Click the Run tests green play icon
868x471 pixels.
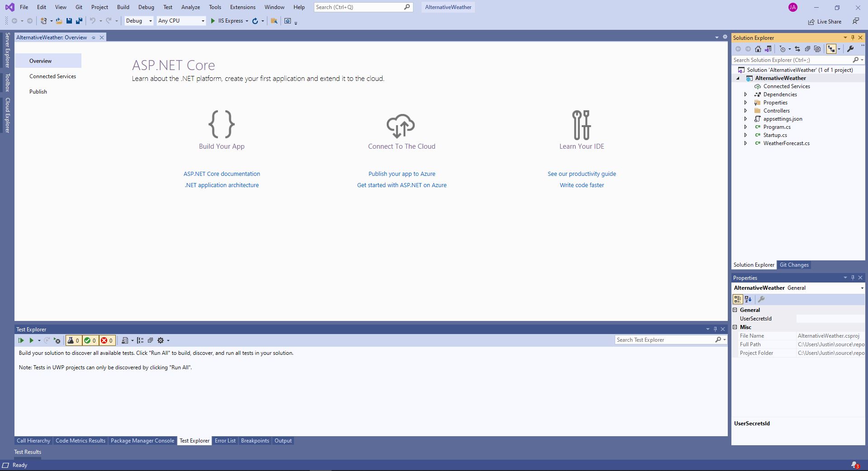32,340
